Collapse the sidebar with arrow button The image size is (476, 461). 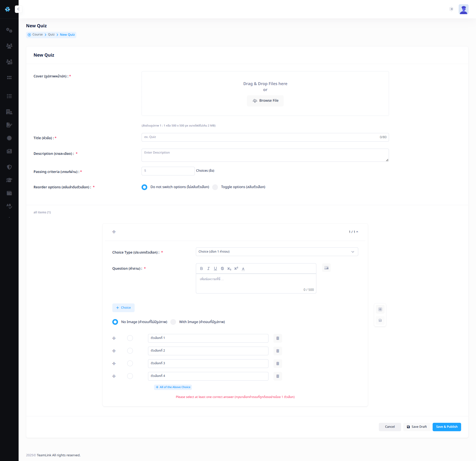point(18,9)
